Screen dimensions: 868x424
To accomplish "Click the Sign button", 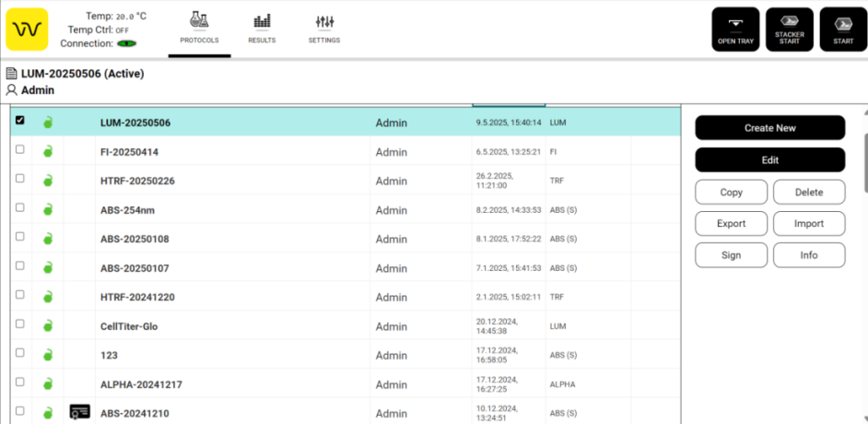I will 732,255.
